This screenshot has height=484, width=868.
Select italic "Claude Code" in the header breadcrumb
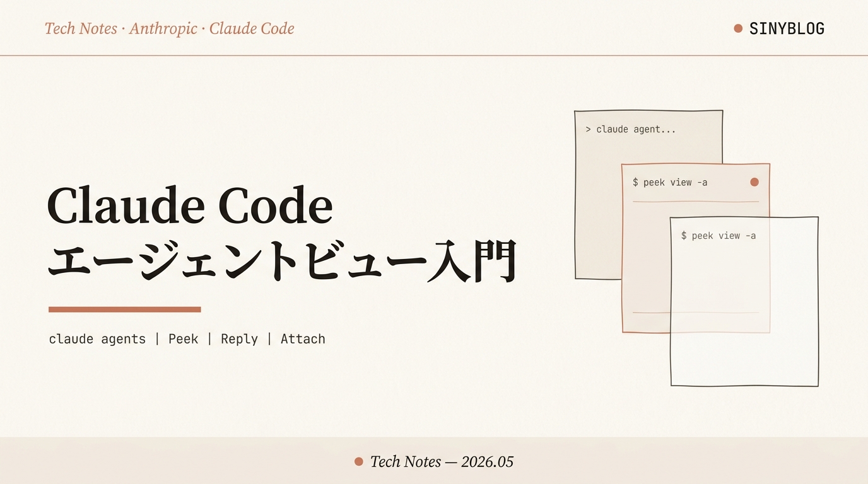point(252,28)
